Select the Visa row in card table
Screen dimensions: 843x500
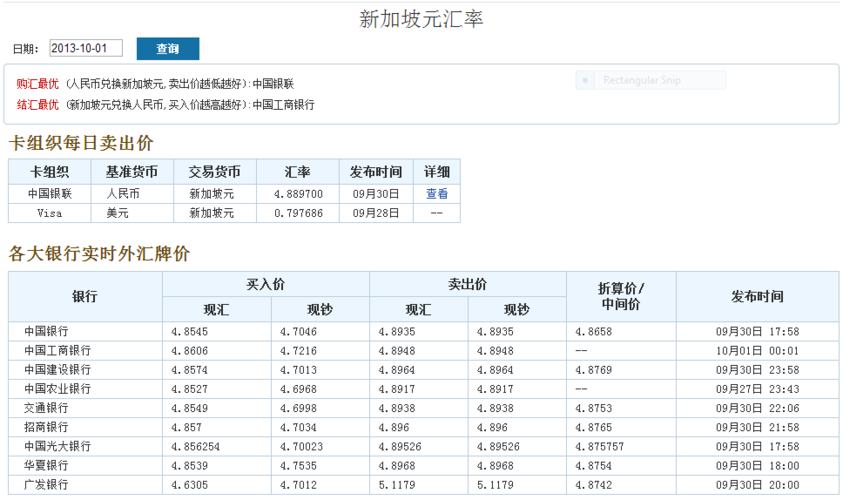click(50, 213)
